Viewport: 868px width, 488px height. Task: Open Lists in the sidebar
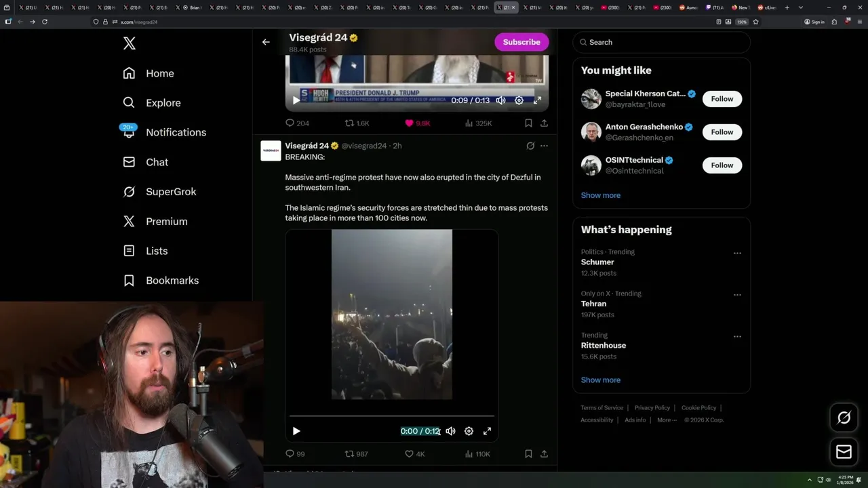145,251
